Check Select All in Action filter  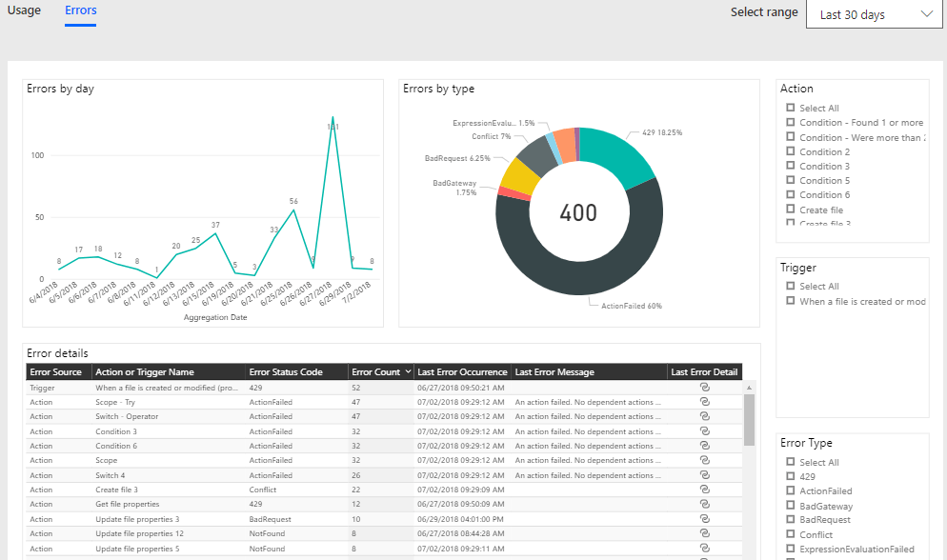point(790,108)
